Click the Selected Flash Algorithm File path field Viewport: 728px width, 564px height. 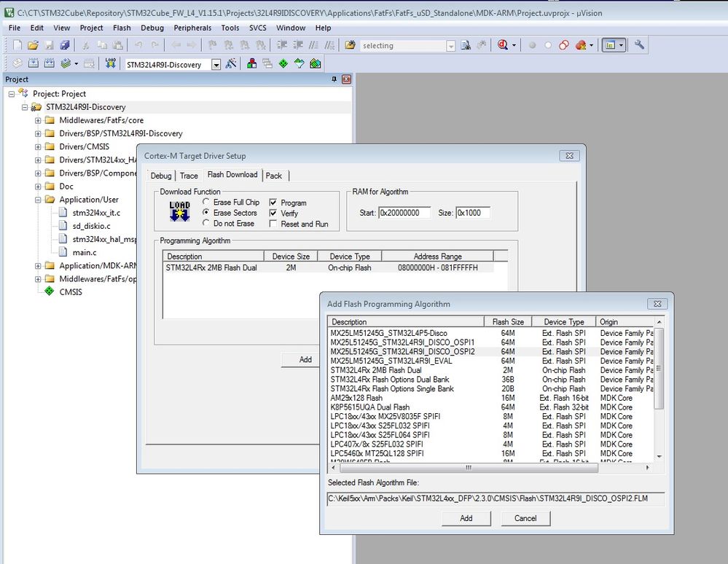coord(496,498)
